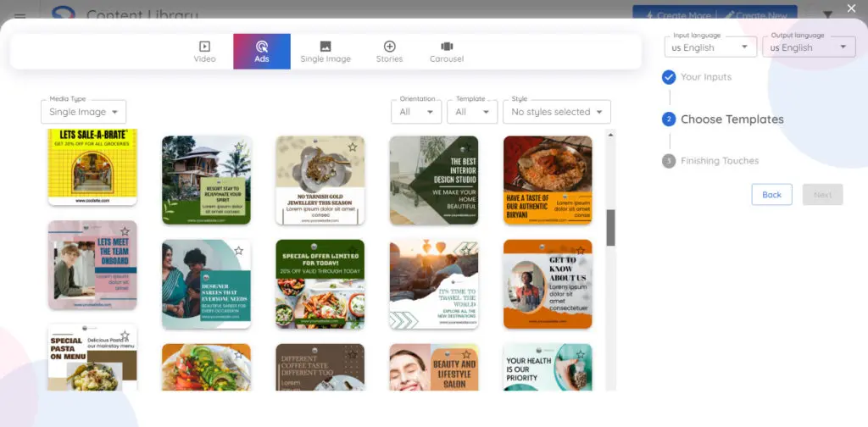Click the step 2 circle icon

tap(669, 119)
